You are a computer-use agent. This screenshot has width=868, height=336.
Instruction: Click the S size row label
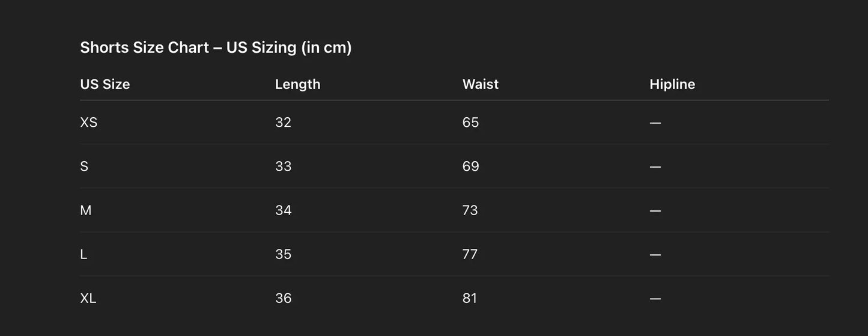tap(84, 166)
